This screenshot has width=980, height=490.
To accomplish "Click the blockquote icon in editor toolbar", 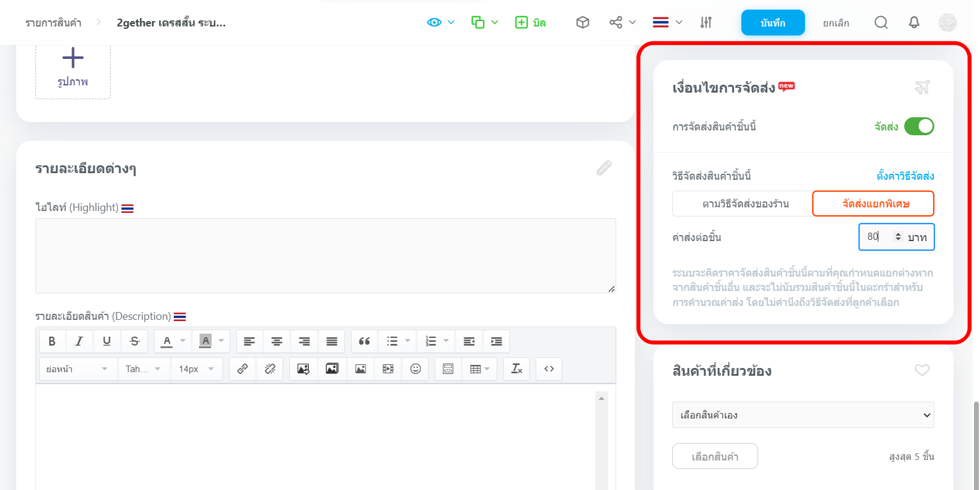I will 364,341.
